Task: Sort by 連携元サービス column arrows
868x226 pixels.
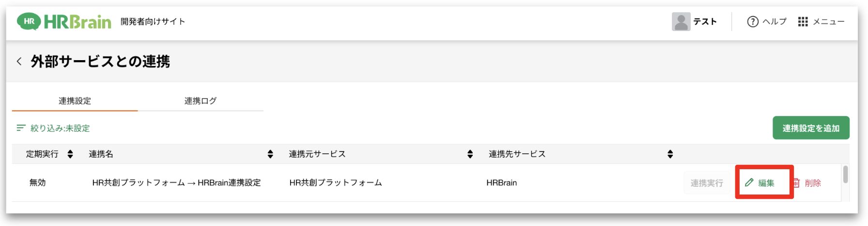Action: pos(470,154)
